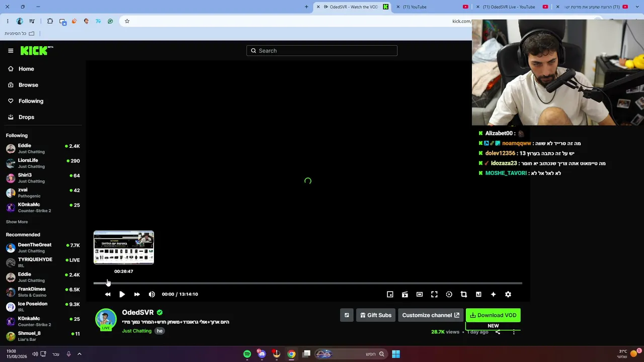Click the small chat icon button beside Gift Subs
This screenshot has height=362, width=644.
(x=347, y=315)
